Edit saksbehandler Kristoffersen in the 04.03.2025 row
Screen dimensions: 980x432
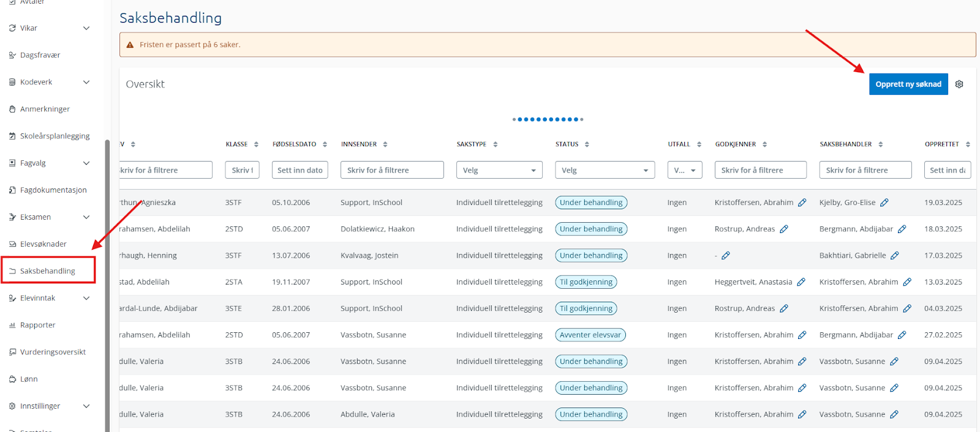(x=907, y=308)
